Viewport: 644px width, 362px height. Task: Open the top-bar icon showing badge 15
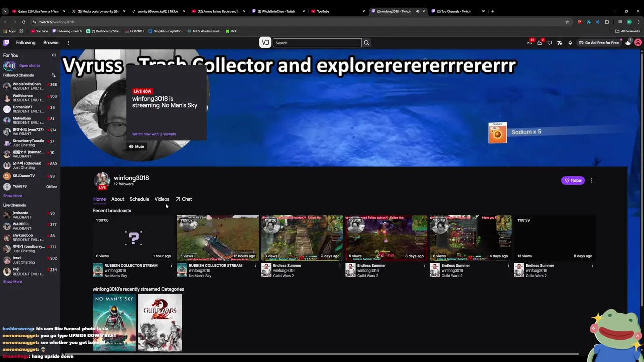point(530,43)
